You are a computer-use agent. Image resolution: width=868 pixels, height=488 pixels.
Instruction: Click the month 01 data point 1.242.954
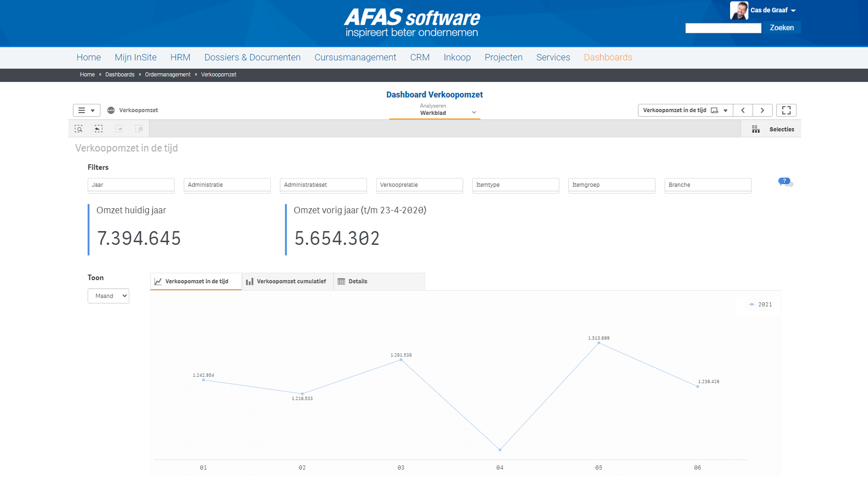tap(203, 380)
